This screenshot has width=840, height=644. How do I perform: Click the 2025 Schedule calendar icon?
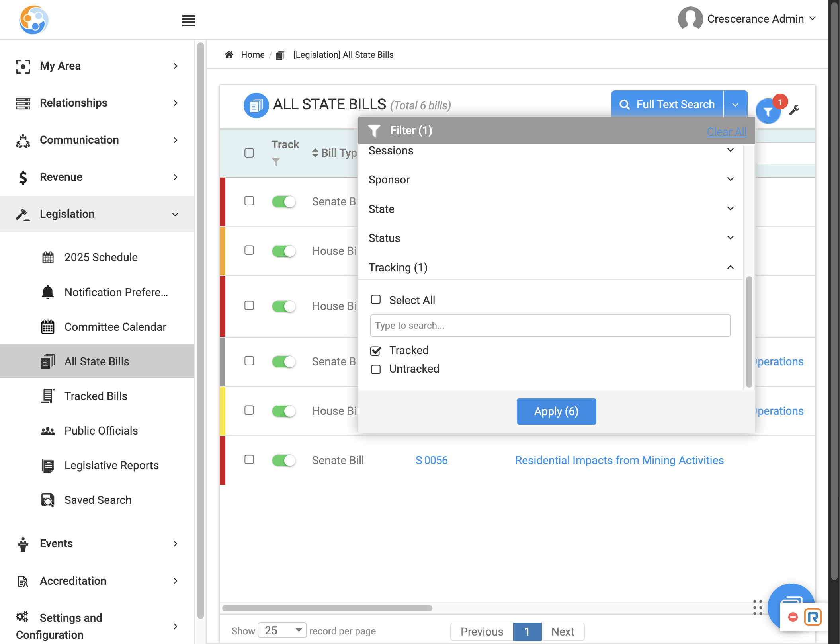tap(48, 258)
